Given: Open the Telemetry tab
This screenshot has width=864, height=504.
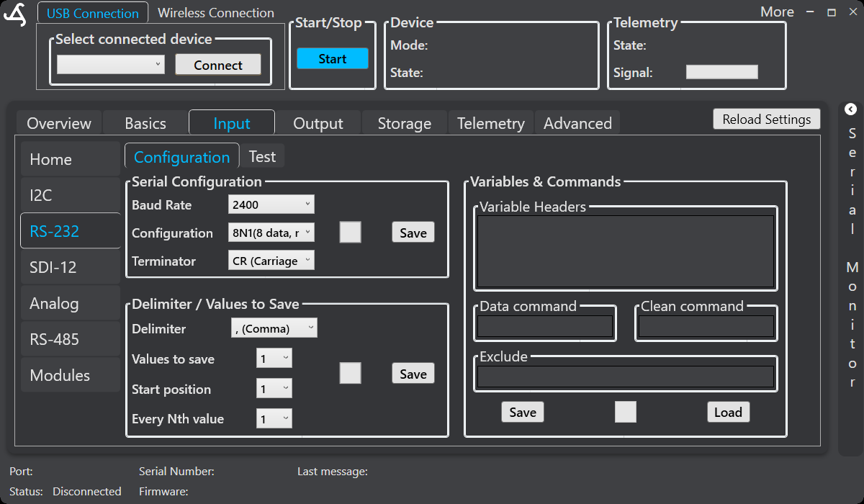Looking at the screenshot, I should tap(491, 123).
